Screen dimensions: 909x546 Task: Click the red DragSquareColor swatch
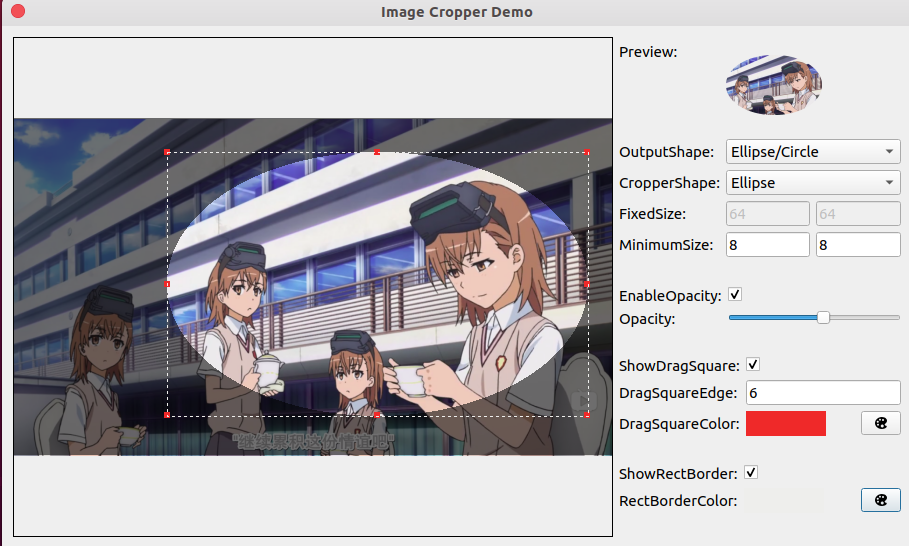click(786, 423)
